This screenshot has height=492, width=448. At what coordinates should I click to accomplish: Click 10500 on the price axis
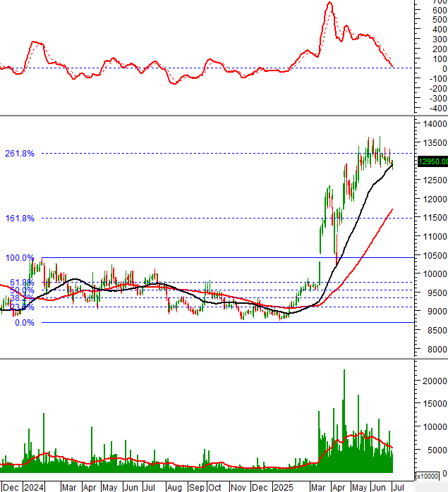point(435,255)
